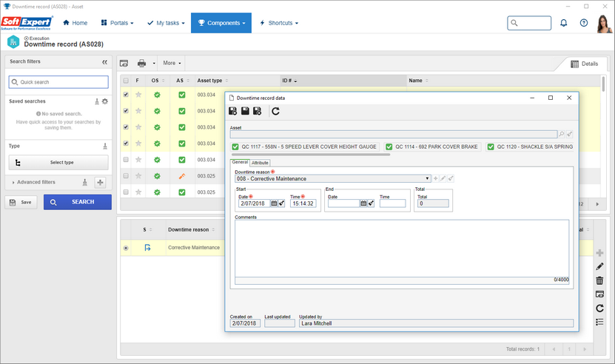The height and width of the screenshot is (364, 615).
Task: Click the main grid vertical scrollbar
Action: point(603,84)
